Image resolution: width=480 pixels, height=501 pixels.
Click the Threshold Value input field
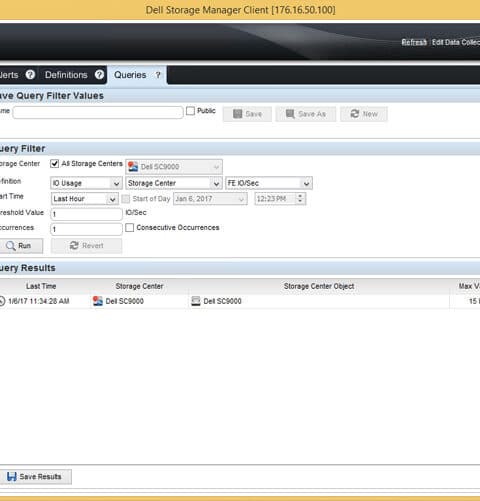86,214
